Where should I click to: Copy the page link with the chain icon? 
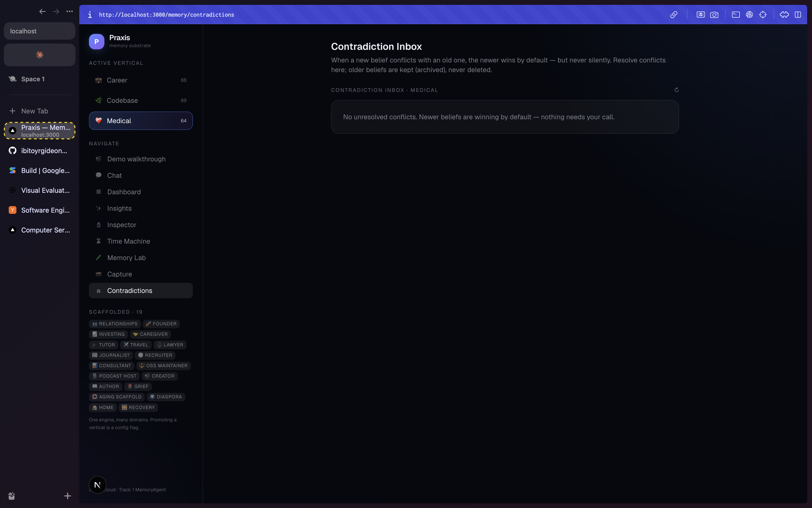pos(674,15)
